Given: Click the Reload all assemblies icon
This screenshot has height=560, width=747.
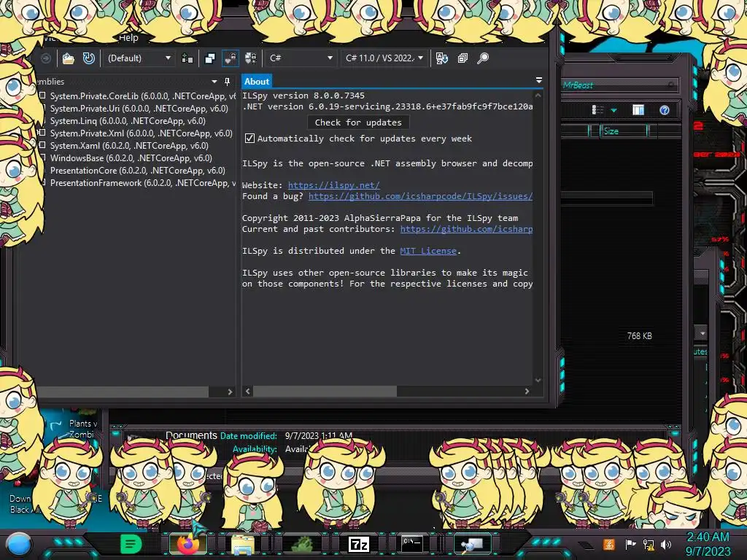Looking at the screenshot, I should [x=88, y=58].
